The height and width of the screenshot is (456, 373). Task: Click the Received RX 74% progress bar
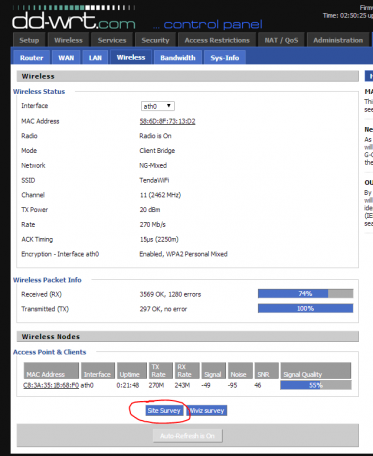click(305, 294)
